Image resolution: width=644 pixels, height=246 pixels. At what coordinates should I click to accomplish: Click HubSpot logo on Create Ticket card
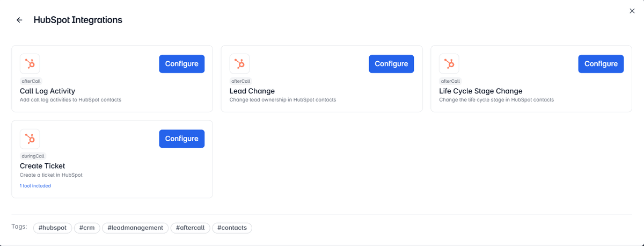(30, 139)
